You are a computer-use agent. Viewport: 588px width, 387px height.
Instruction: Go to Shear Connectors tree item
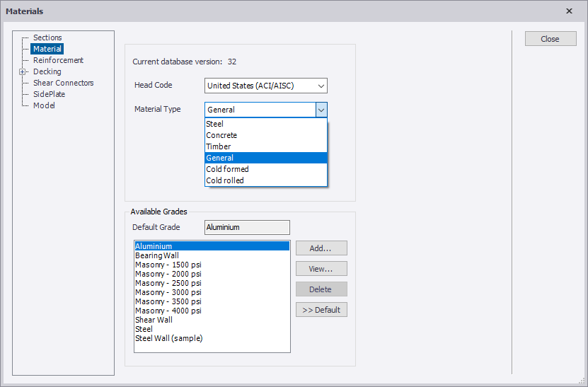(63, 83)
